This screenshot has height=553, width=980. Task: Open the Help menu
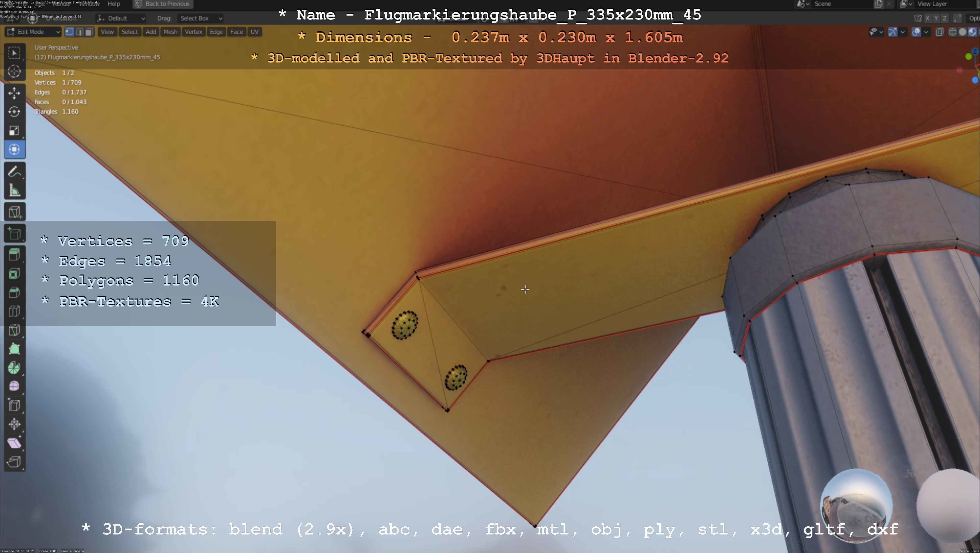[x=114, y=4]
